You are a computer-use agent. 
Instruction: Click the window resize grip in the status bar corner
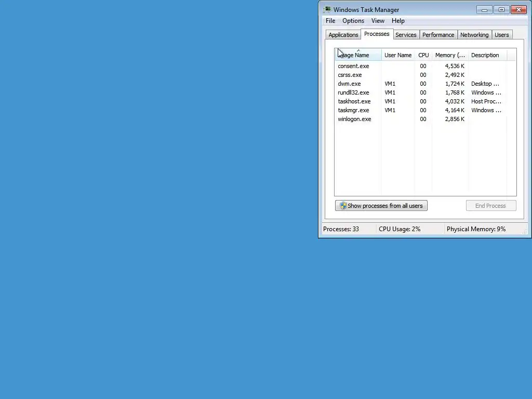[525, 231]
